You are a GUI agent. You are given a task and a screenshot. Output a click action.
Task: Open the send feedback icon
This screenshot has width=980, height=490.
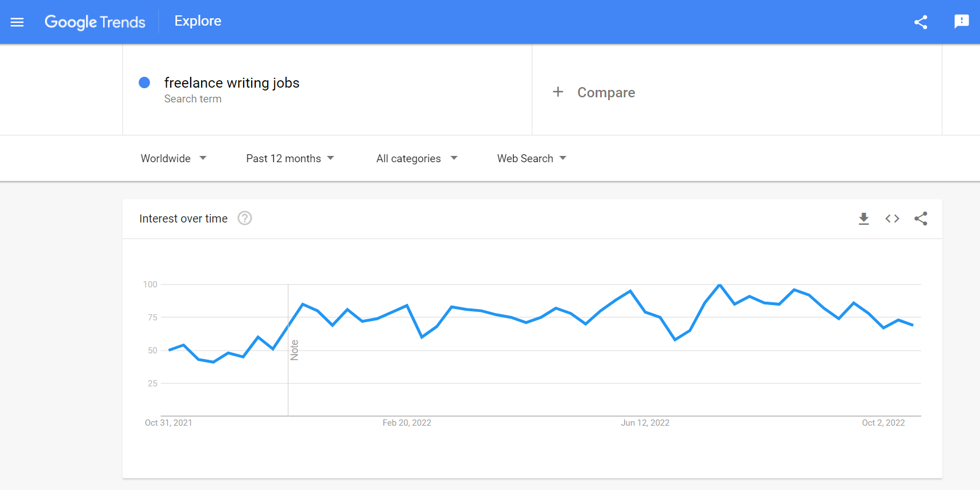pos(961,22)
